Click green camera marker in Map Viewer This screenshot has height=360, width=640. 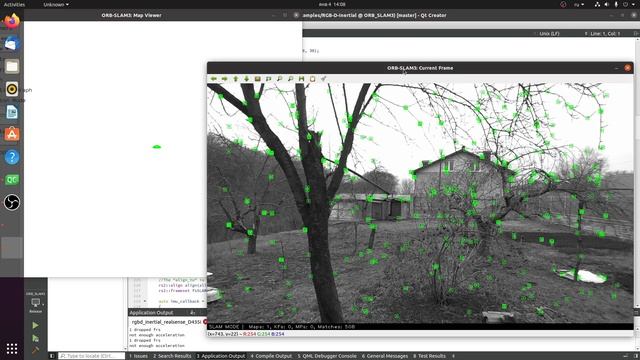pyautogui.click(x=157, y=147)
